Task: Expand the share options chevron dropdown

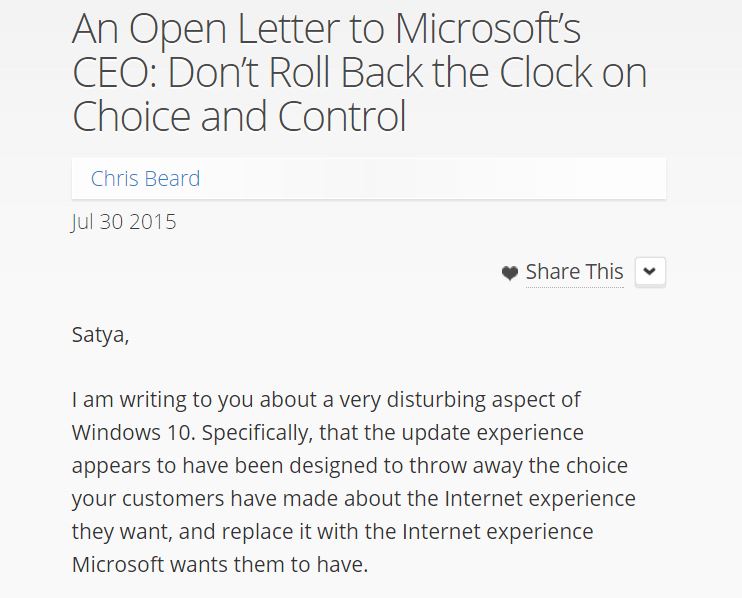Action: [650, 272]
